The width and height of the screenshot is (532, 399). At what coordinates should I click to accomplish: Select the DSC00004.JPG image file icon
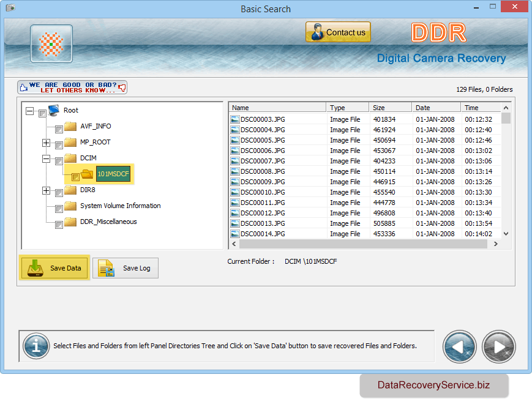(235, 130)
